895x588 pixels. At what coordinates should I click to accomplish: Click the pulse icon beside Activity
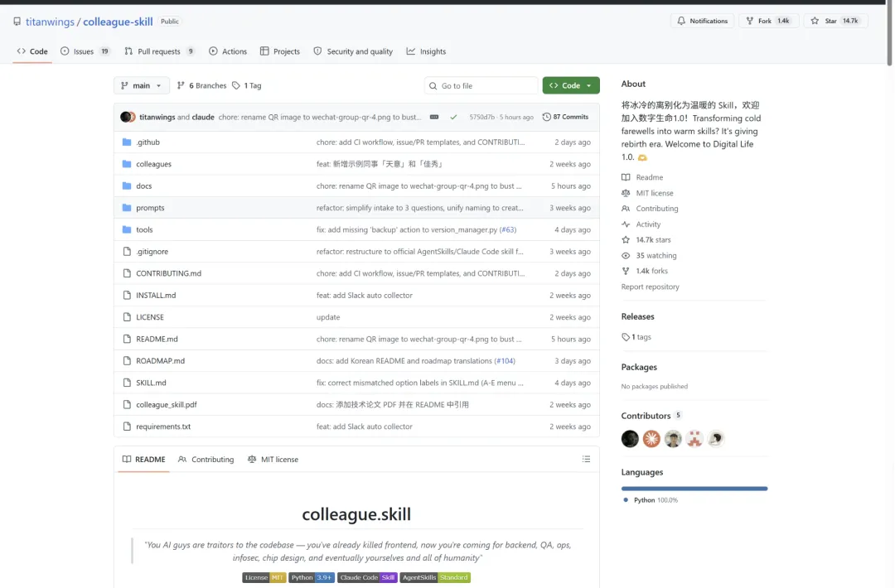click(626, 224)
